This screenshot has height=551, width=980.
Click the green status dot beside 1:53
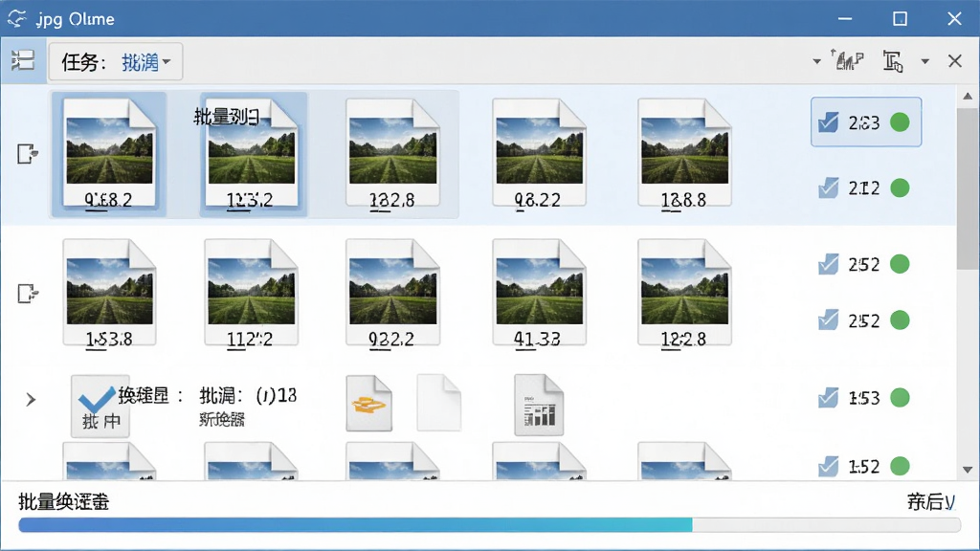tap(900, 398)
